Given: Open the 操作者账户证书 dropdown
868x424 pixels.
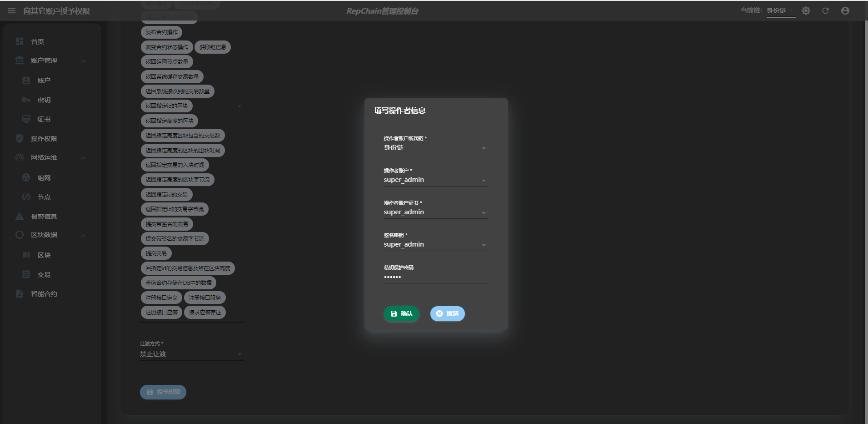Looking at the screenshot, I should [x=436, y=212].
